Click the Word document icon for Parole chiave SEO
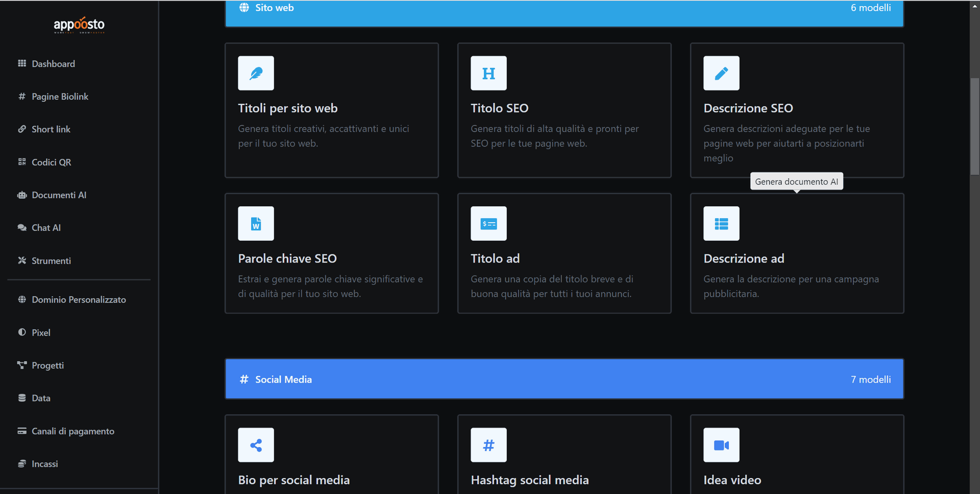Viewport: 980px width, 494px height. coord(256,224)
